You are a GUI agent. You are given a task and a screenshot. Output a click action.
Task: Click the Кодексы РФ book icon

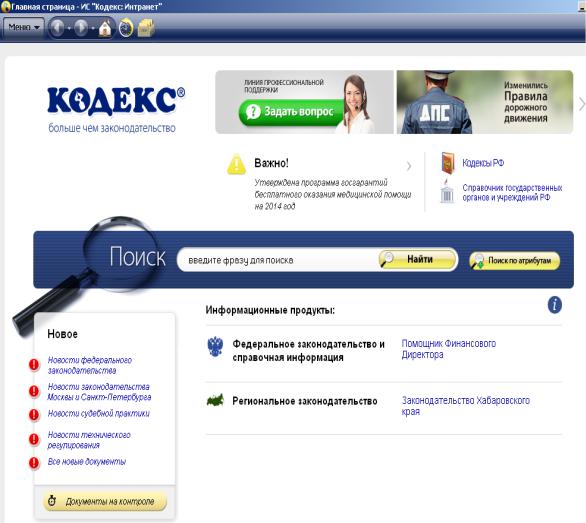tap(448, 163)
